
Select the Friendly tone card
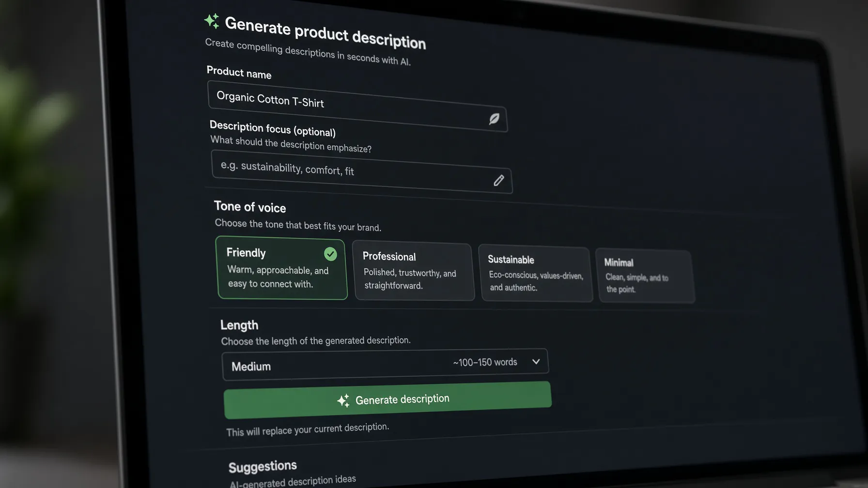tap(281, 268)
